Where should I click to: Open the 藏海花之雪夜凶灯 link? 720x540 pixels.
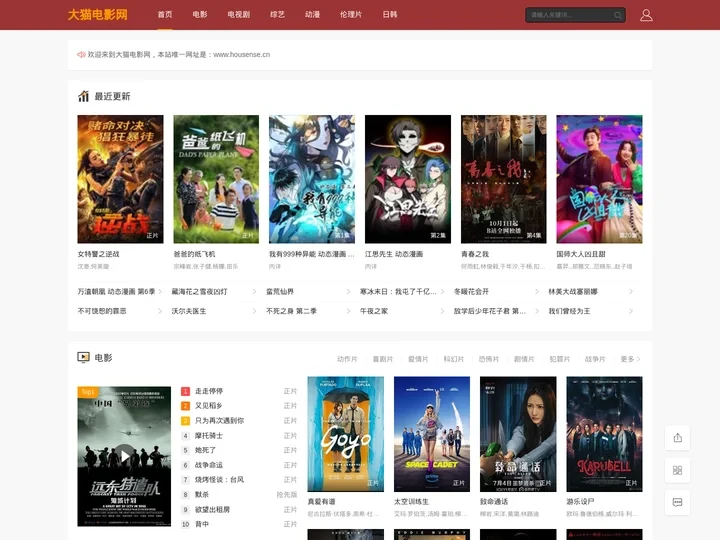pyautogui.click(x=200, y=292)
